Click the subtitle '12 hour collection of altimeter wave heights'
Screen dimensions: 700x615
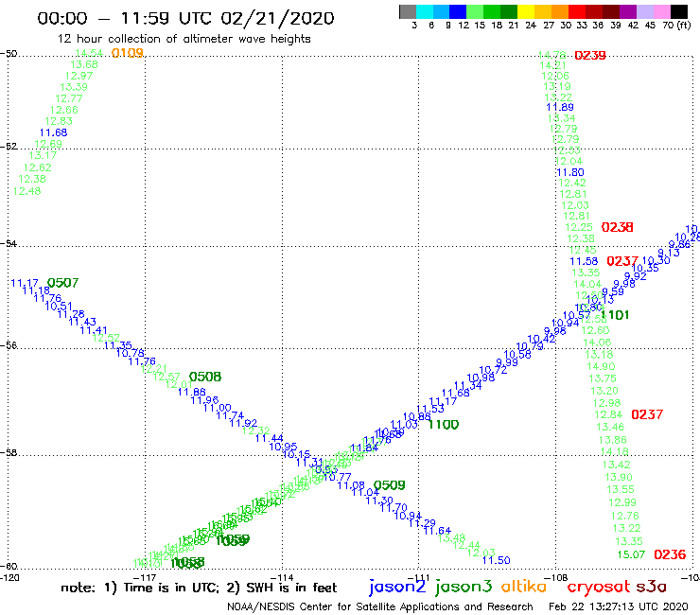coord(184,39)
